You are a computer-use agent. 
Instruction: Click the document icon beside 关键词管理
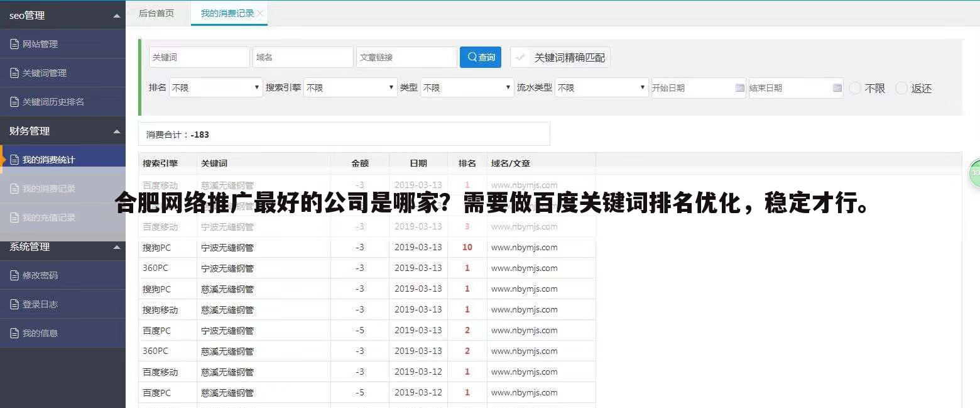click(14, 73)
